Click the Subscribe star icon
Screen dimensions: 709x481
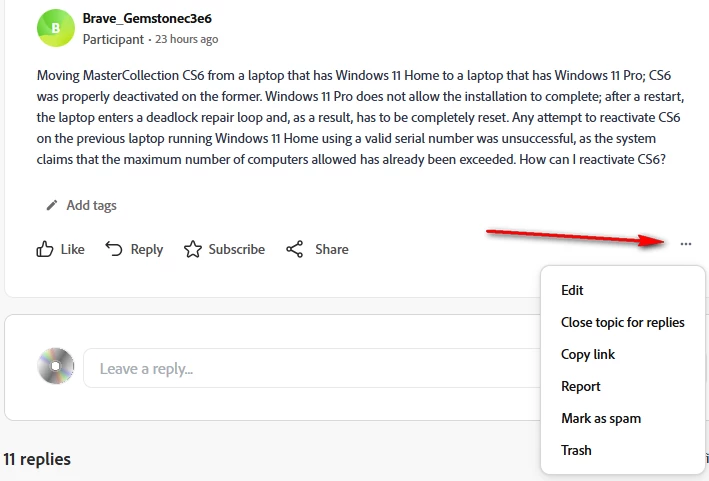pos(193,249)
